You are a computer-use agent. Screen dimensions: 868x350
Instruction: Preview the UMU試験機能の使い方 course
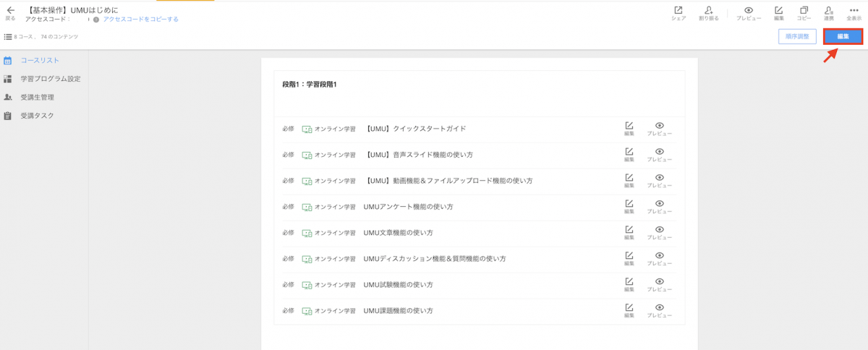pyautogui.click(x=659, y=285)
